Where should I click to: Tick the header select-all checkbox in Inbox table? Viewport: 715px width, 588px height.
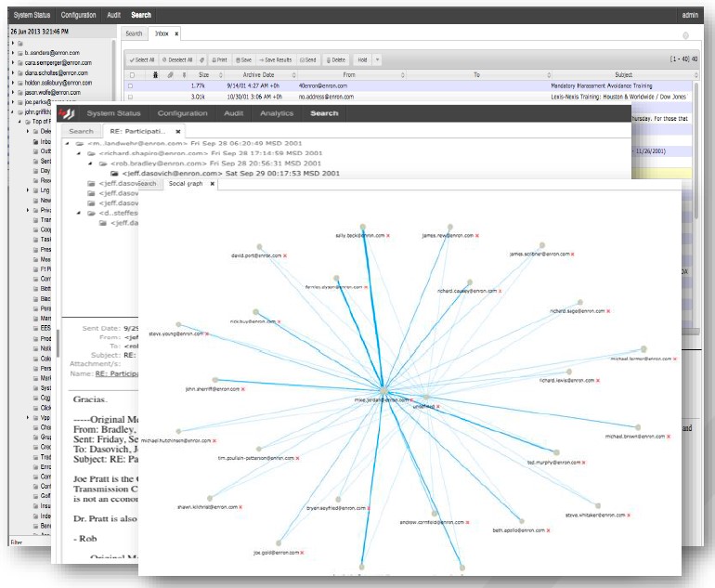point(132,75)
